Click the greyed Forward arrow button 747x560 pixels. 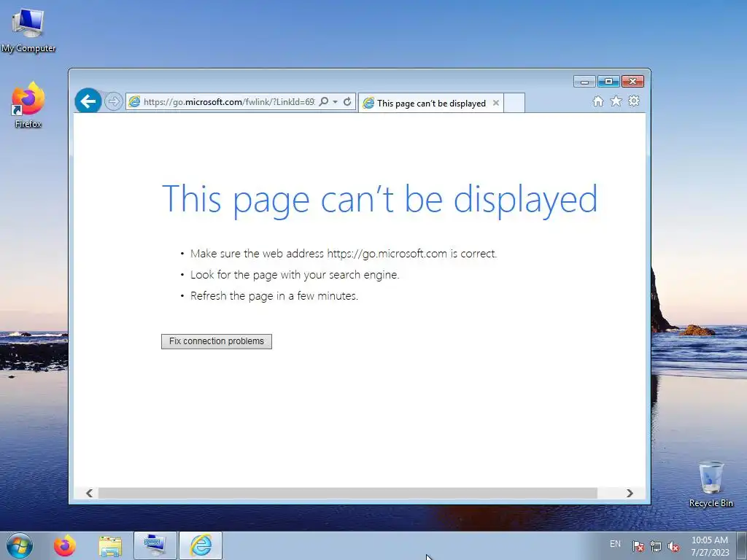(113, 101)
